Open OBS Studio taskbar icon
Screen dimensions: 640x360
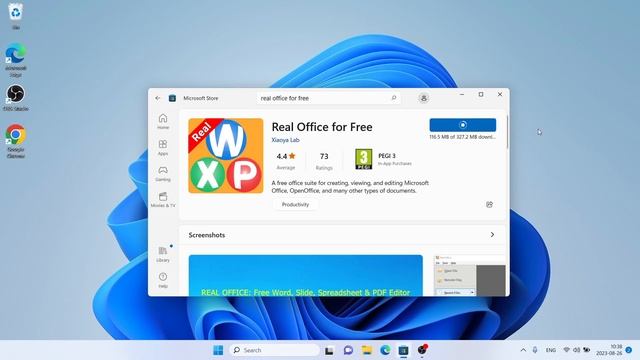422,350
